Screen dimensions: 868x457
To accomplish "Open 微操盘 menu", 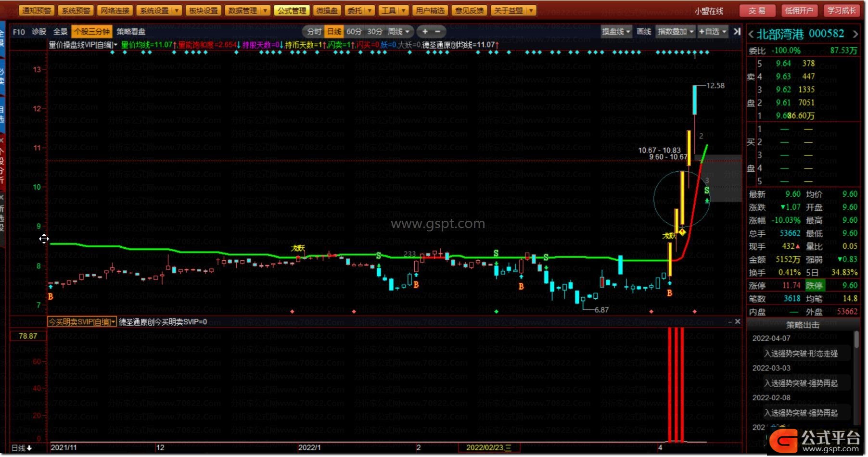I will click(x=327, y=11).
